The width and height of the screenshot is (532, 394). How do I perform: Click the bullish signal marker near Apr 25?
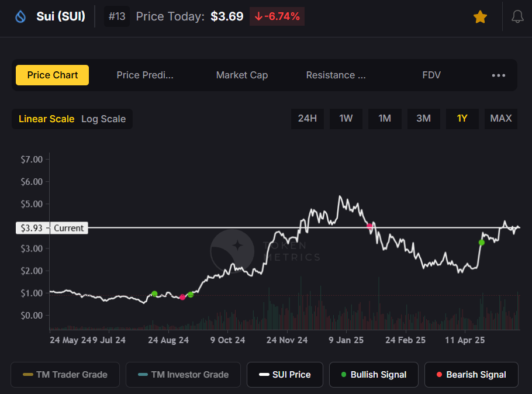(x=482, y=243)
